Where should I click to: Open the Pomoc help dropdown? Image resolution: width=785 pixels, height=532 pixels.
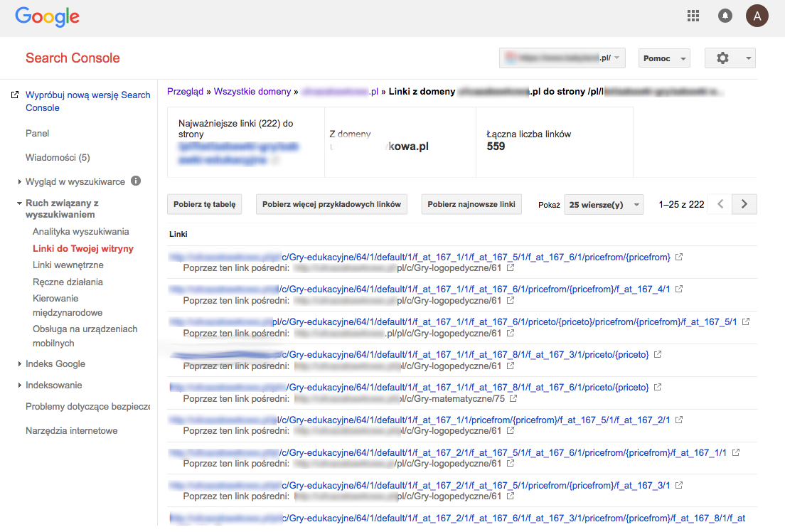pos(664,58)
